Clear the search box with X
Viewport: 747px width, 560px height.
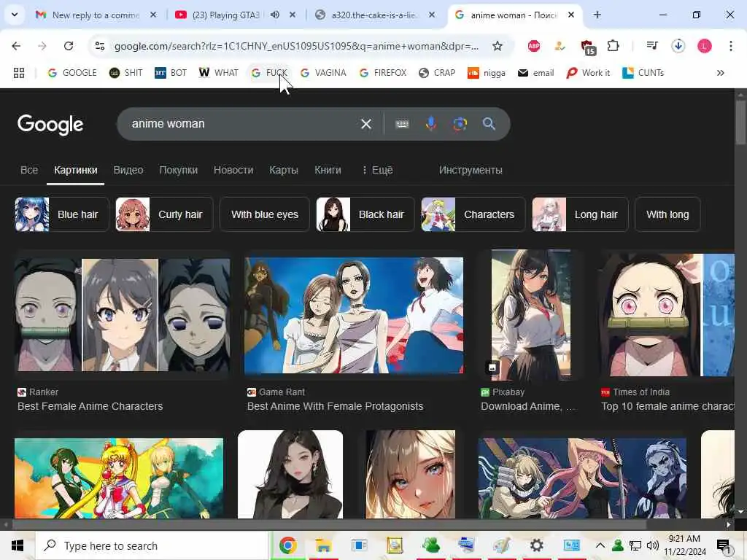(366, 124)
